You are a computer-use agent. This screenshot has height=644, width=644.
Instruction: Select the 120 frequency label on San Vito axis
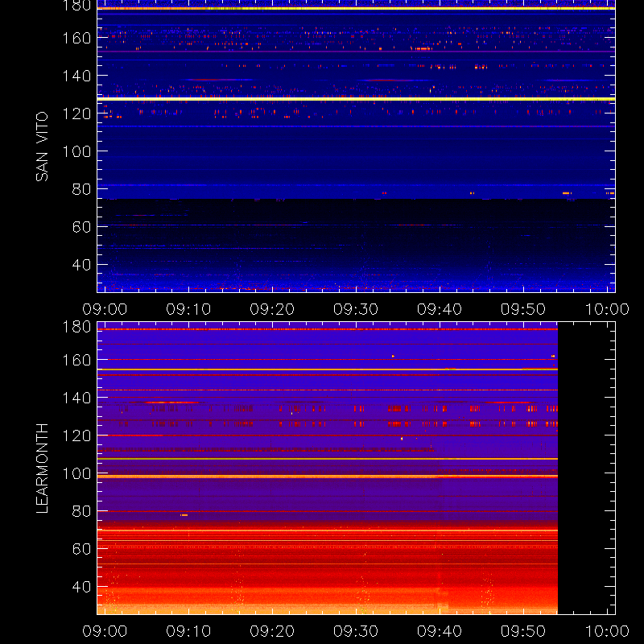[x=76, y=114]
